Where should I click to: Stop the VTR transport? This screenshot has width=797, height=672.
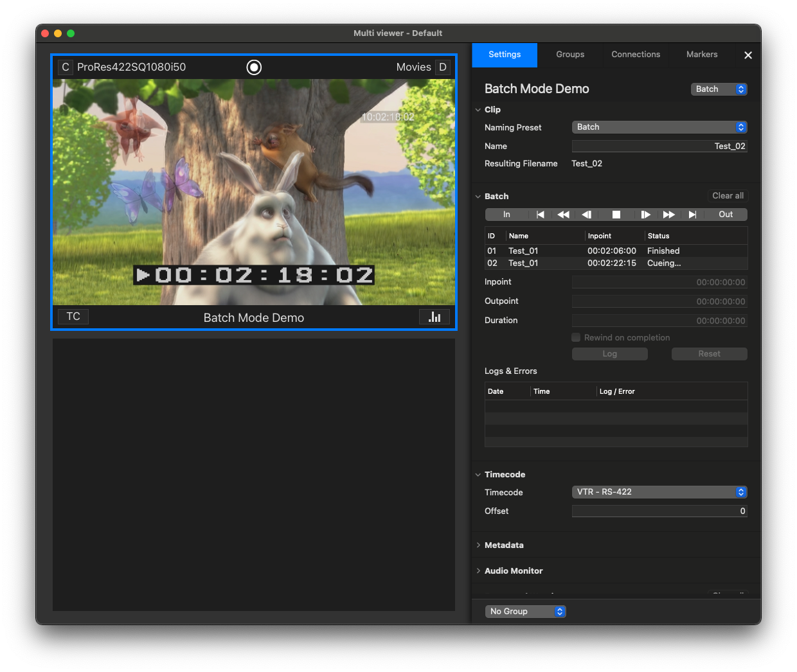pos(616,215)
